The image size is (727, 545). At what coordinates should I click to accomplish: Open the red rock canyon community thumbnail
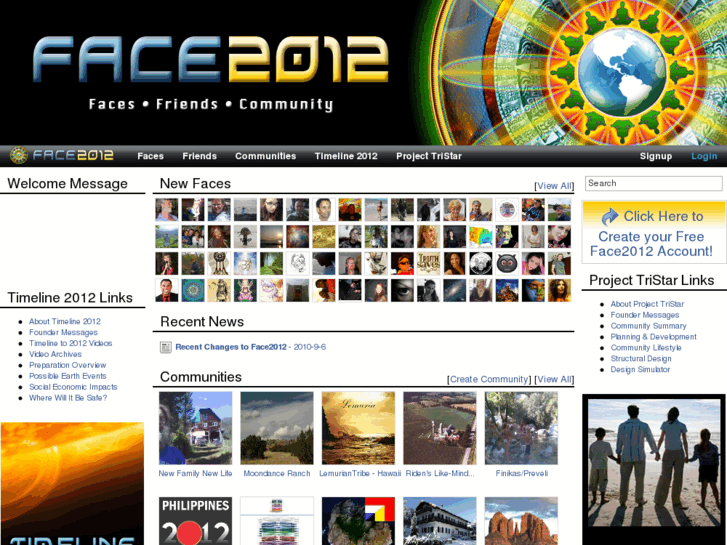(521, 521)
